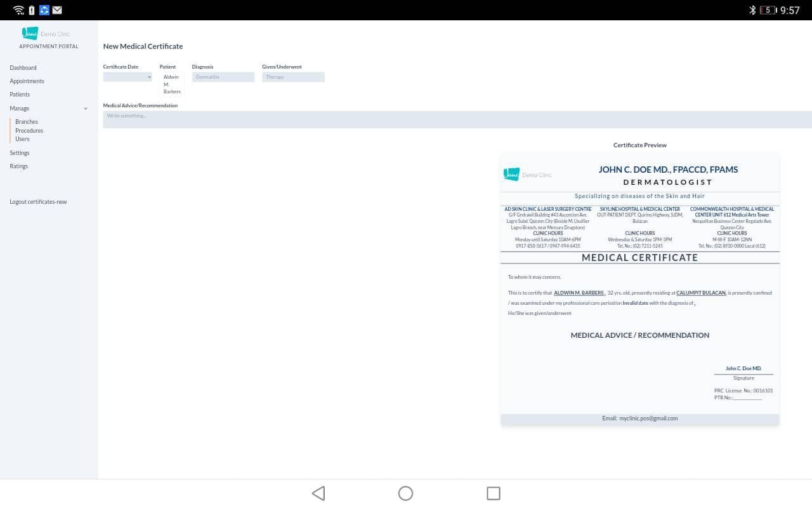
Task: Open Appointments in sidebar
Action: pos(27,81)
